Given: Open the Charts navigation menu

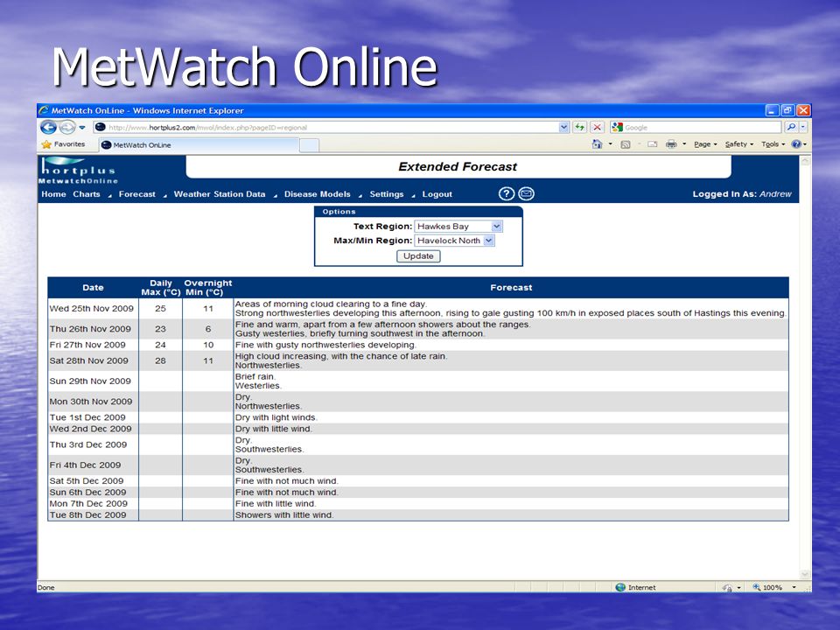Looking at the screenshot, I should click(87, 194).
